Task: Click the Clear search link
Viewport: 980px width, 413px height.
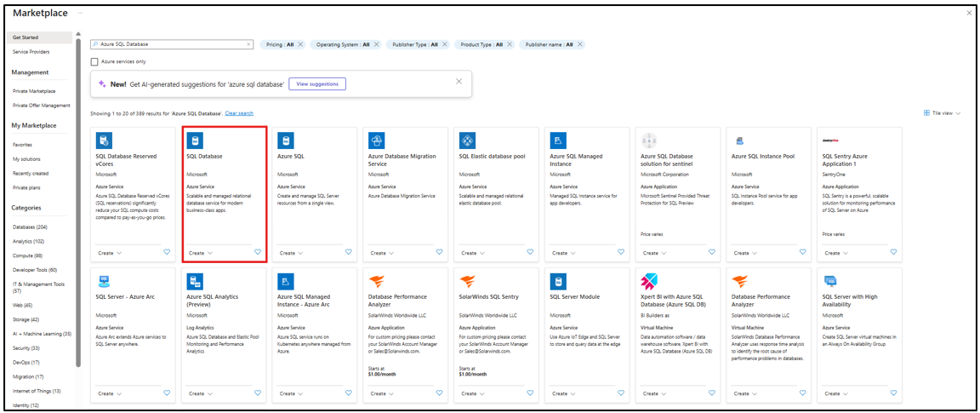Action: (239, 113)
